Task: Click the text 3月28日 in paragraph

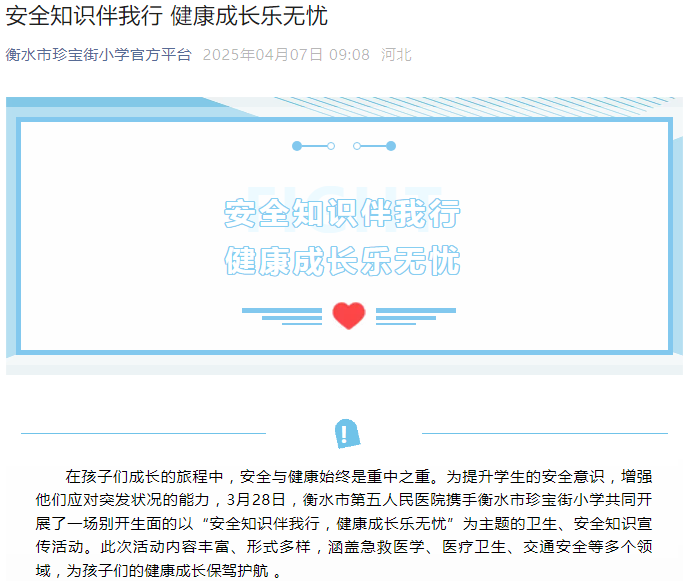Action: click(x=256, y=500)
